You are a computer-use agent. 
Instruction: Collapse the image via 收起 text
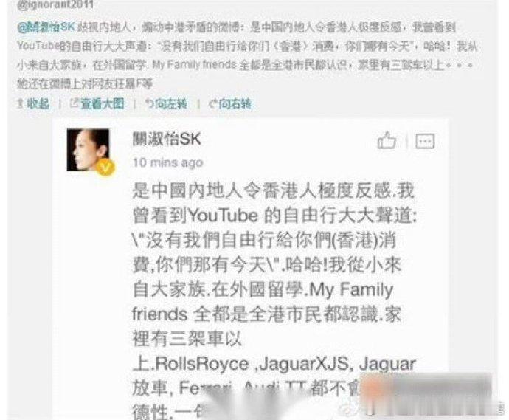tap(38, 103)
